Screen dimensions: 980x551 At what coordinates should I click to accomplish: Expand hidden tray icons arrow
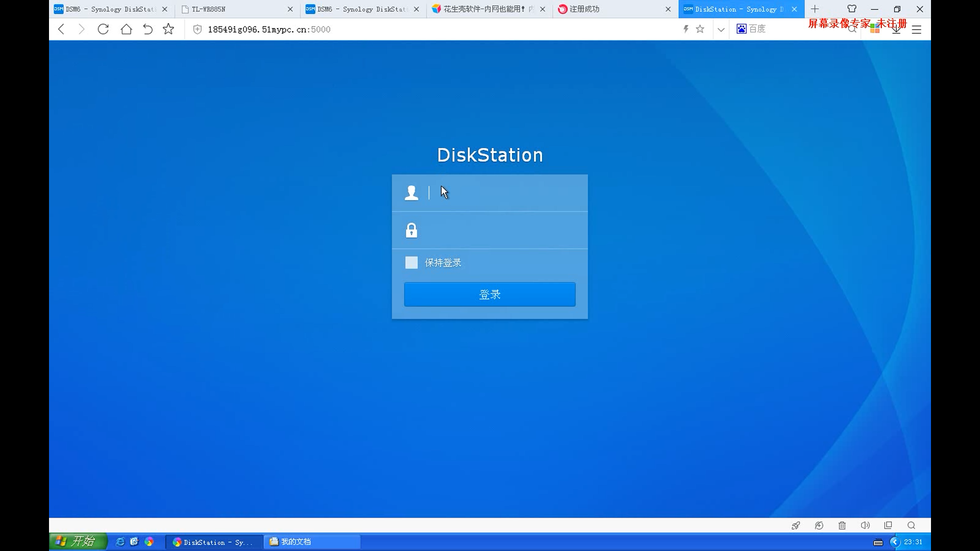tap(895, 542)
